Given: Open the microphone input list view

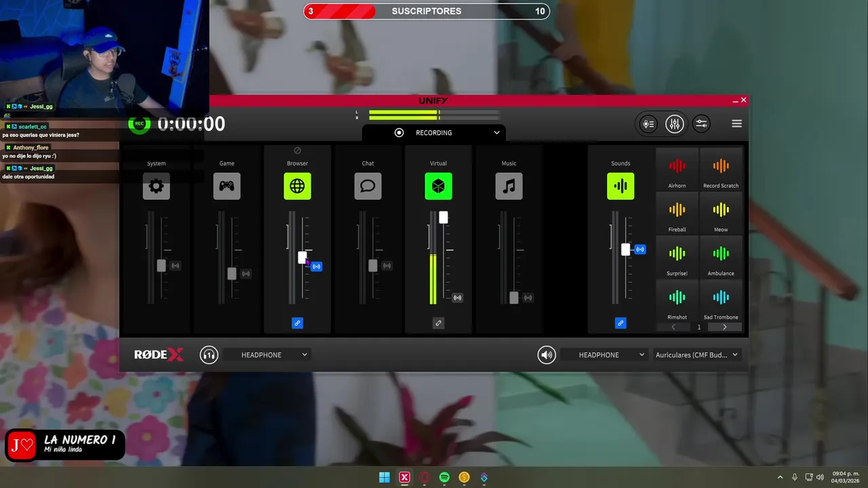Looking at the screenshot, I should [x=648, y=123].
